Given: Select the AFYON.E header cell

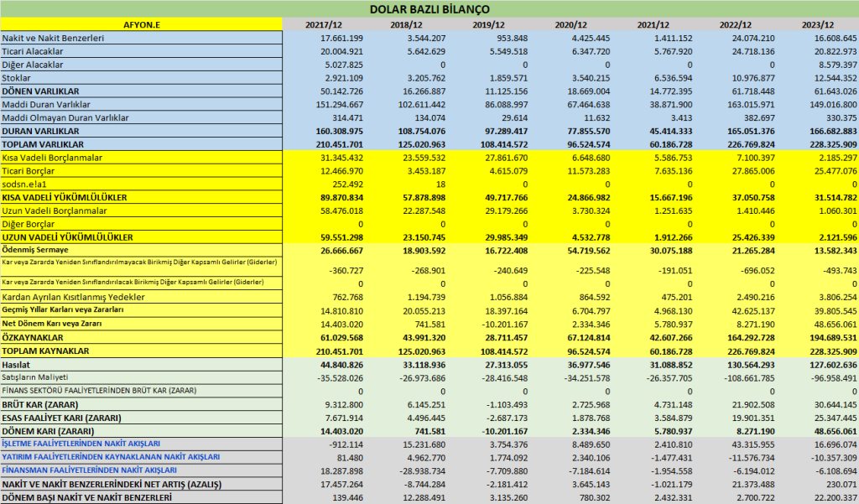Looking at the screenshot, I should pos(141,24).
